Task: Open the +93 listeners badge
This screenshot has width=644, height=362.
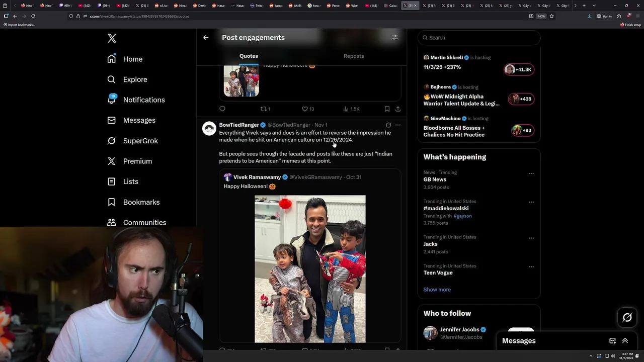Action: click(522, 130)
